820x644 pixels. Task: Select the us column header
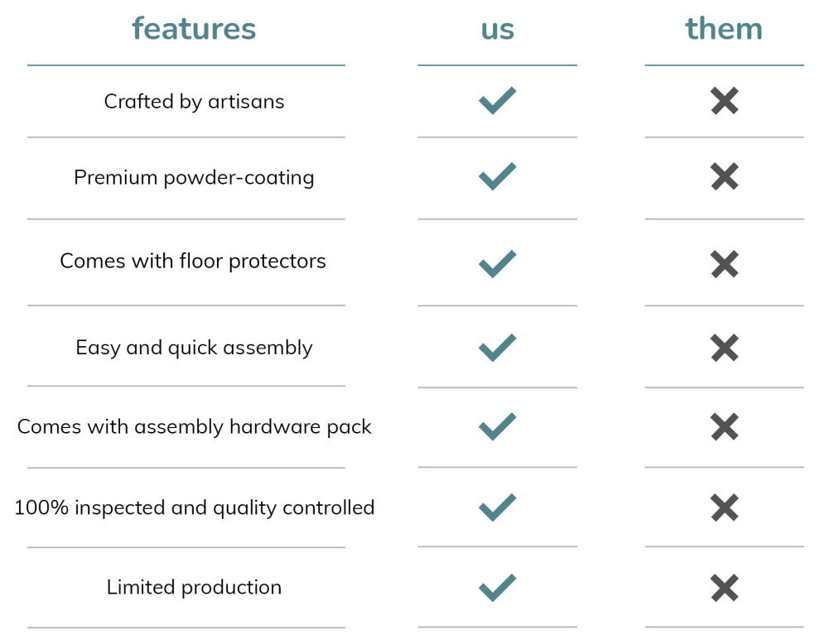pos(497,29)
